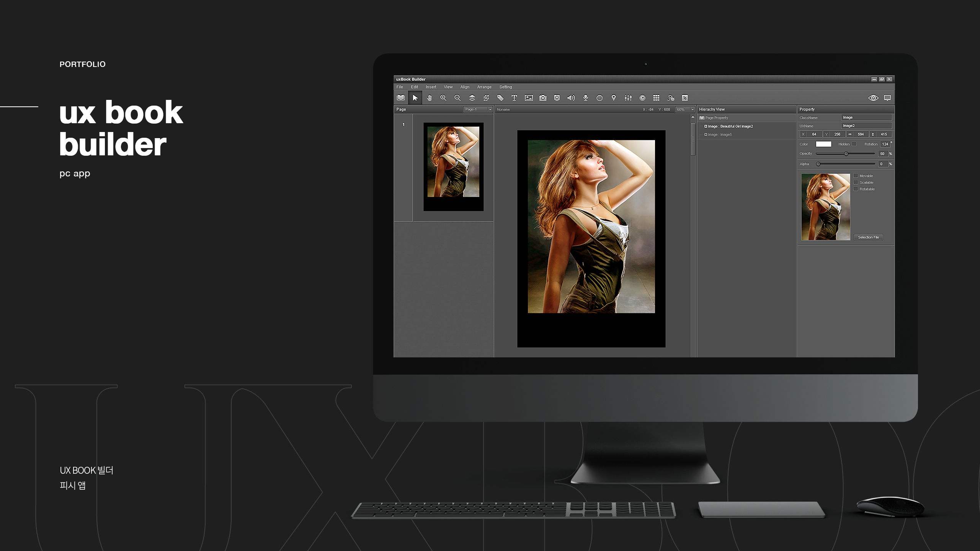Click the grid table icon
Screen dimensions: 980x551
point(656,98)
